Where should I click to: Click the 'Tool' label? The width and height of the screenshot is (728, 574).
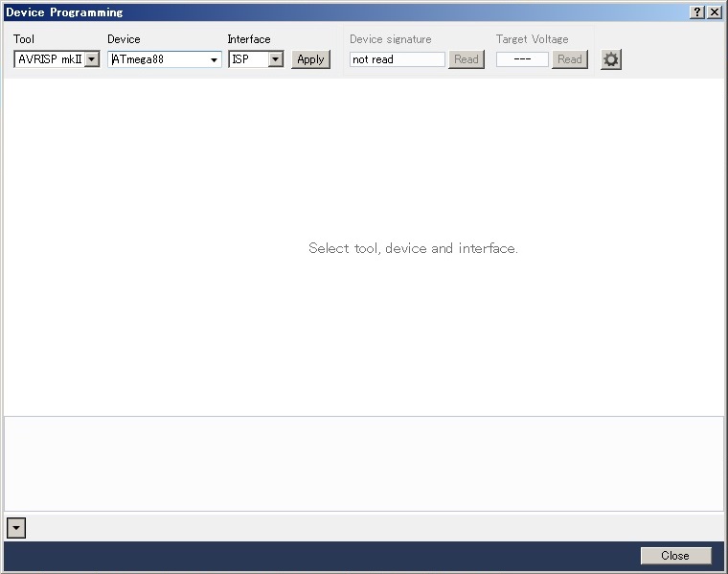click(24, 39)
